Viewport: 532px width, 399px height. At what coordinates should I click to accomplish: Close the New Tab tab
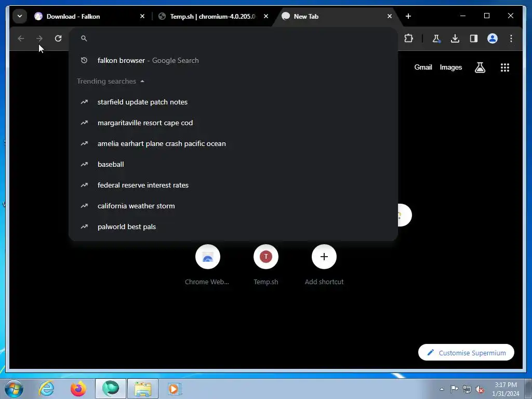tap(390, 16)
